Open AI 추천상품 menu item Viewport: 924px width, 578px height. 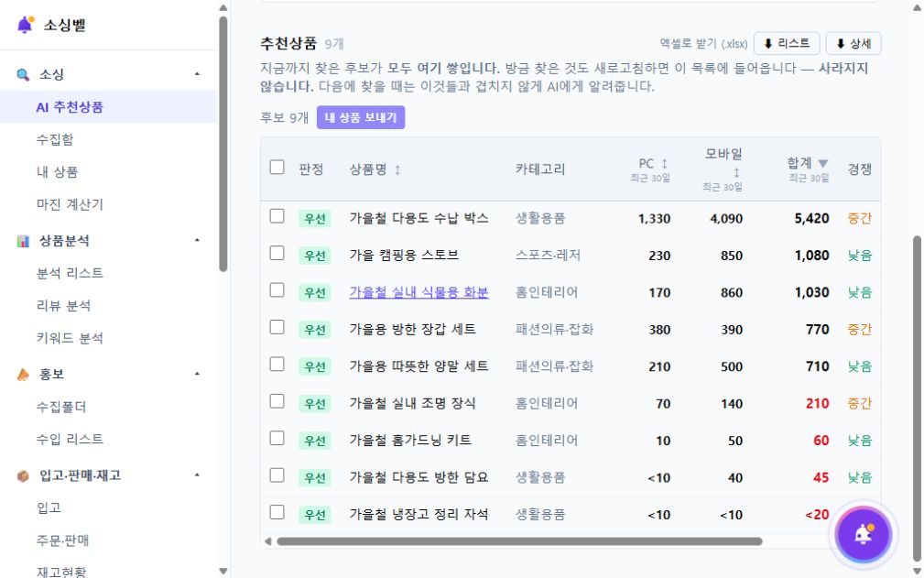pyautogui.click(x=108, y=107)
